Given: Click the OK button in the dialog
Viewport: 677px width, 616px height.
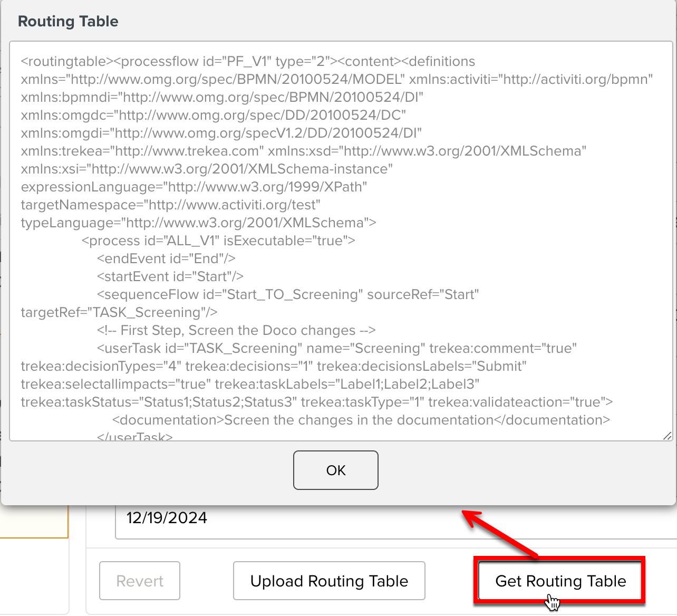Looking at the screenshot, I should (335, 470).
